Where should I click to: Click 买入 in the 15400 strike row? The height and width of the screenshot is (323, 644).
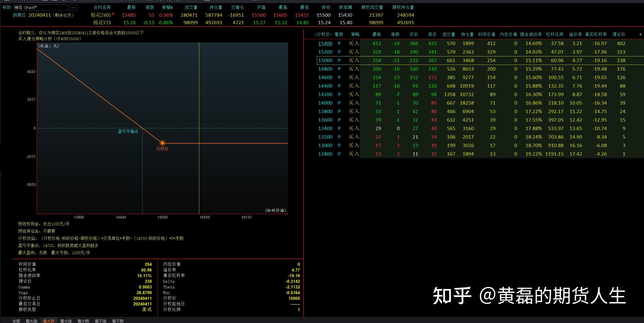pyautogui.click(x=354, y=43)
